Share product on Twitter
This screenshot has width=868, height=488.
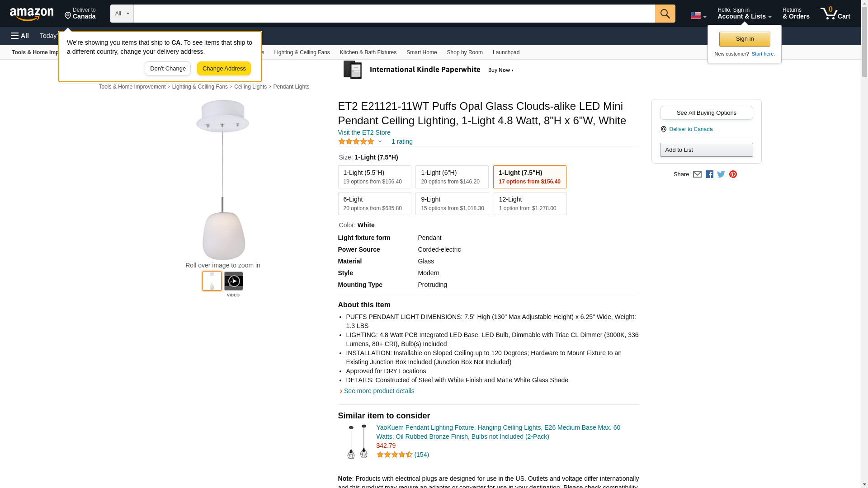click(x=721, y=174)
